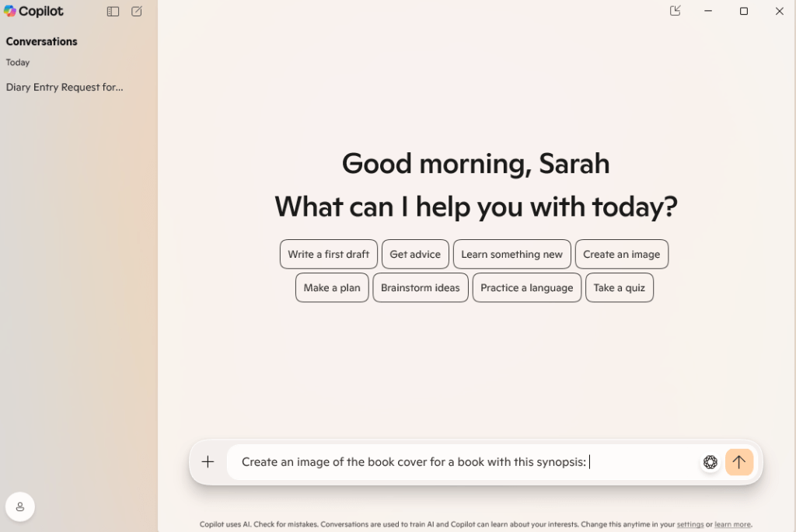Pick Learn something new suggestion

click(x=511, y=254)
